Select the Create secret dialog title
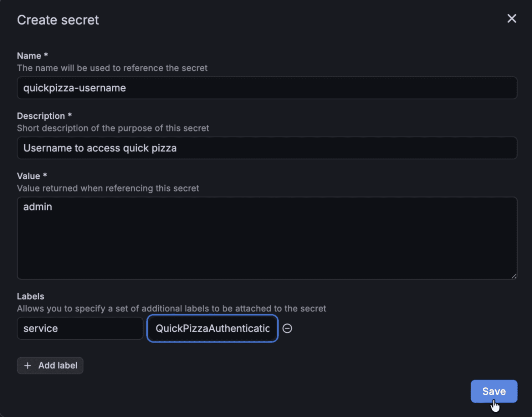Image resolution: width=532 pixels, height=417 pixels. [x=58, y=20]
